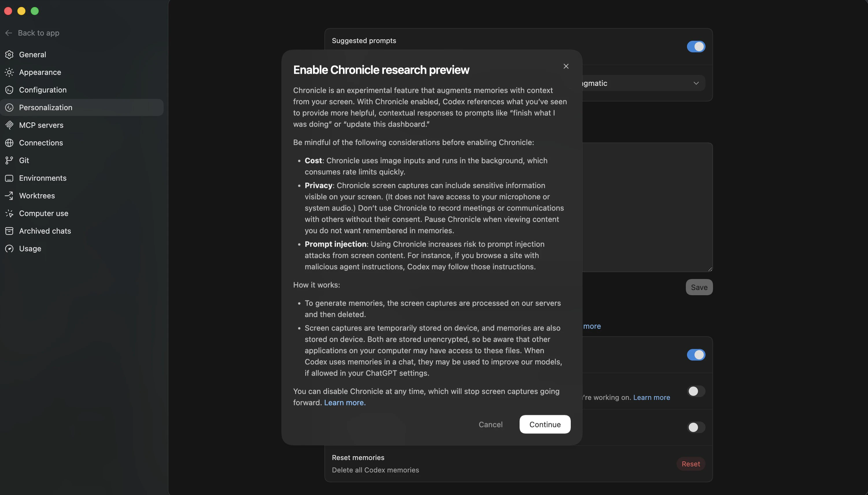This screenshot has height=495, width=868.
Task: Open Computer use settings
Action: tap(44, 213)
